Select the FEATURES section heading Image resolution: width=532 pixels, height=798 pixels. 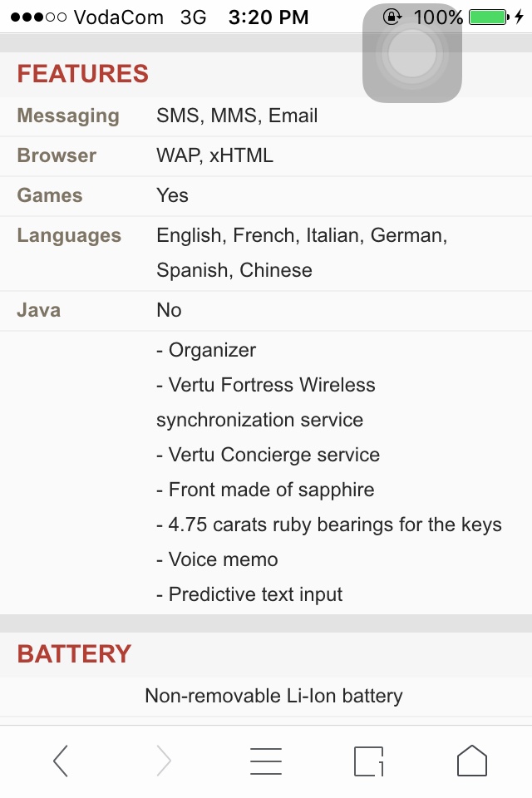tap(83, 73)
